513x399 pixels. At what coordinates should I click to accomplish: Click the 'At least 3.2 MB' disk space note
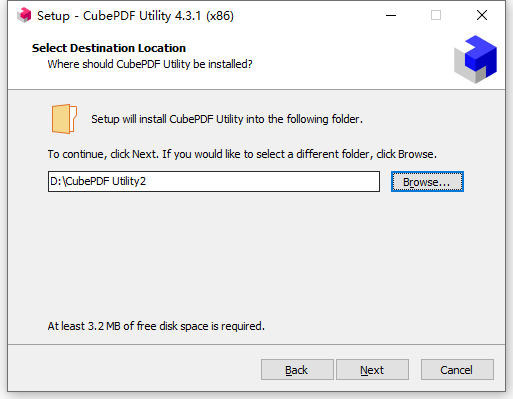(x=156, y=326)
